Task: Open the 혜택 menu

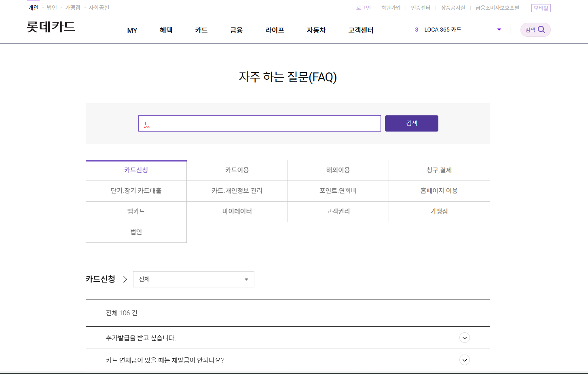Action: (x=166, y=30)
